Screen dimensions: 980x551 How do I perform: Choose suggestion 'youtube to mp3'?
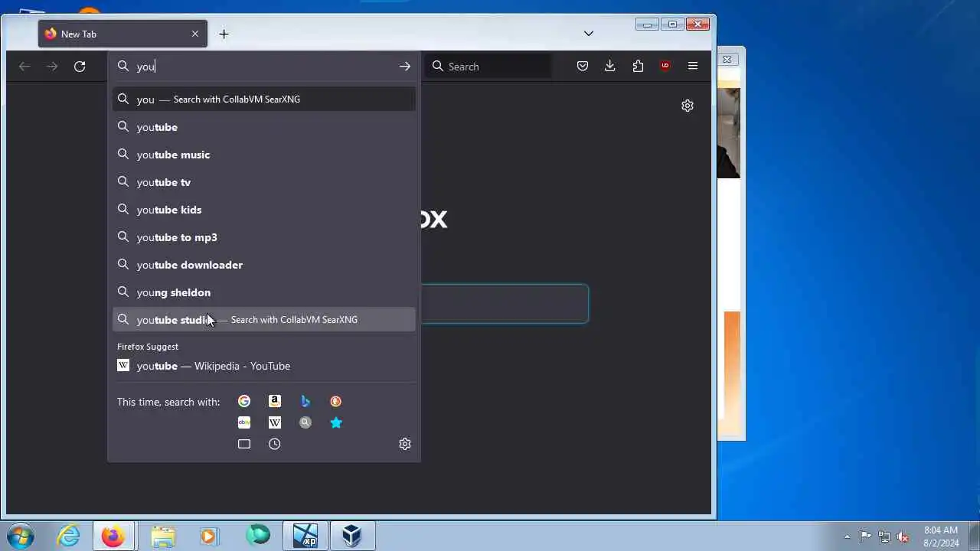click(264, 237)
